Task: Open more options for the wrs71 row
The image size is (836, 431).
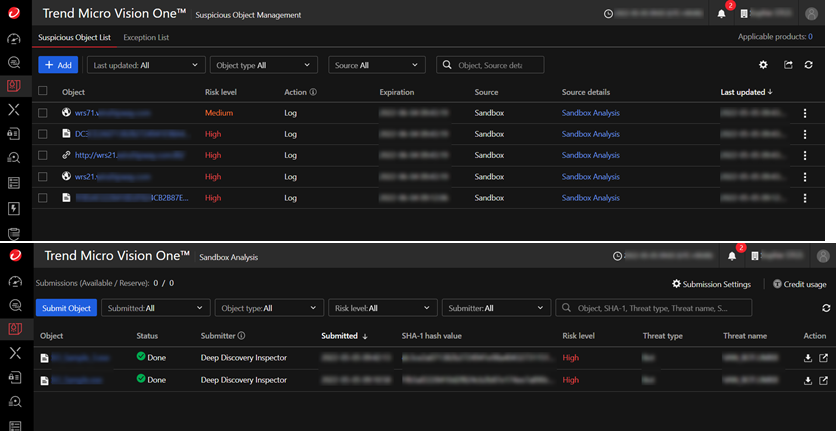Action: pos(805,113)
